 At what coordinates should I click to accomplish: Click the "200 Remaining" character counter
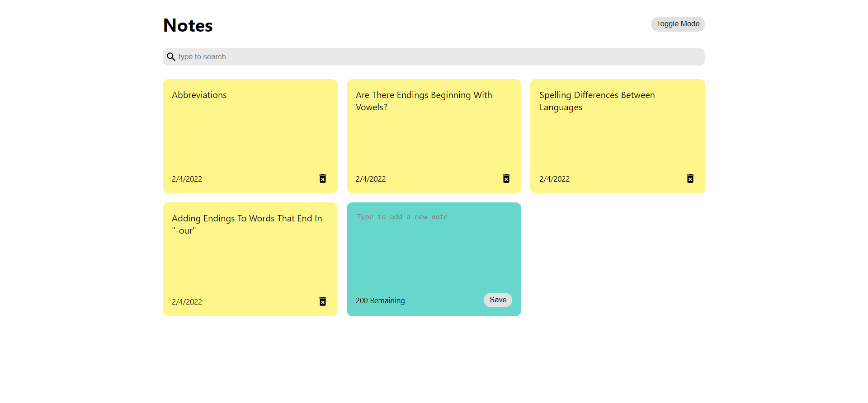point(380,300)
